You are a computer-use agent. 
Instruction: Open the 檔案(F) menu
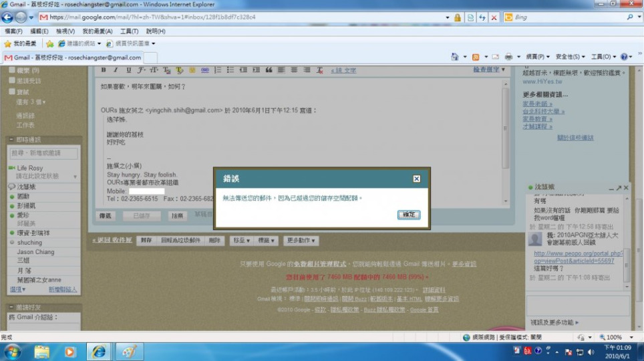point(13,31)
